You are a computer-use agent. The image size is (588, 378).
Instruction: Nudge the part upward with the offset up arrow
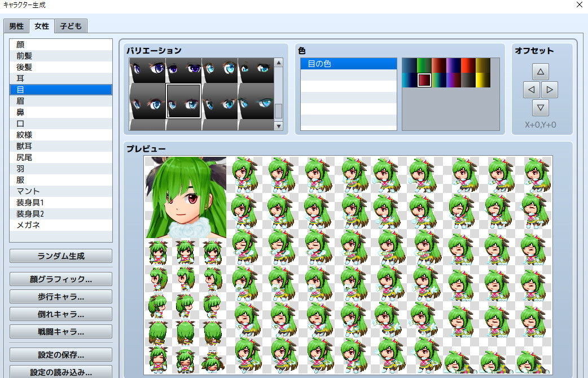(x=540, y=71)
